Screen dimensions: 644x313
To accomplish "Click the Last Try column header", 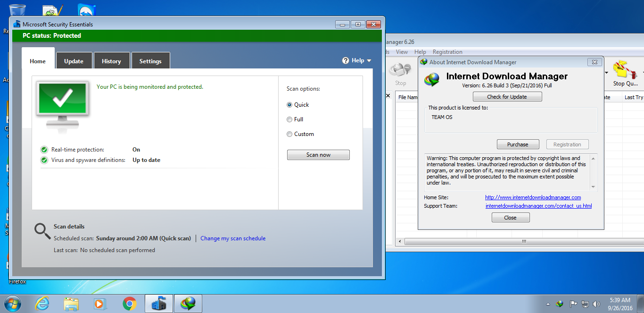I will point(633,97).
